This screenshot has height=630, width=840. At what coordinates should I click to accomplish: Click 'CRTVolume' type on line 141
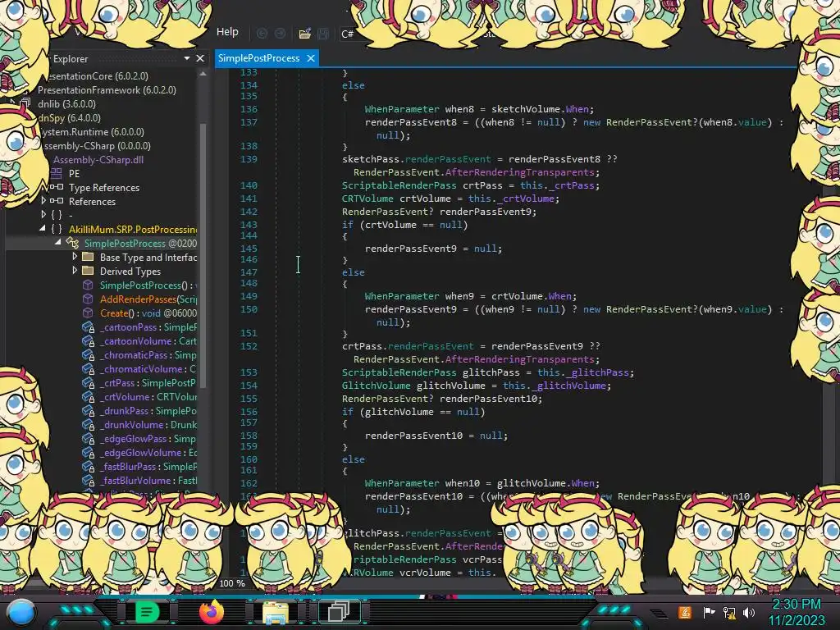[368, 199]
